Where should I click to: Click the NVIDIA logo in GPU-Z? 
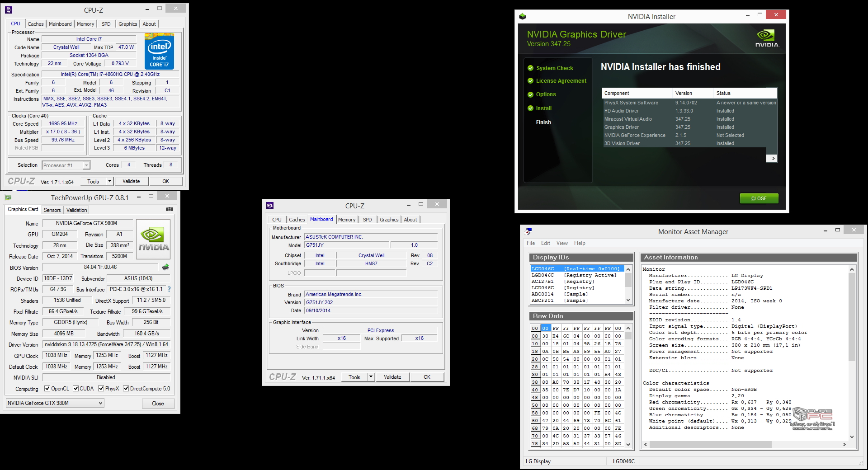pos(153,239)
